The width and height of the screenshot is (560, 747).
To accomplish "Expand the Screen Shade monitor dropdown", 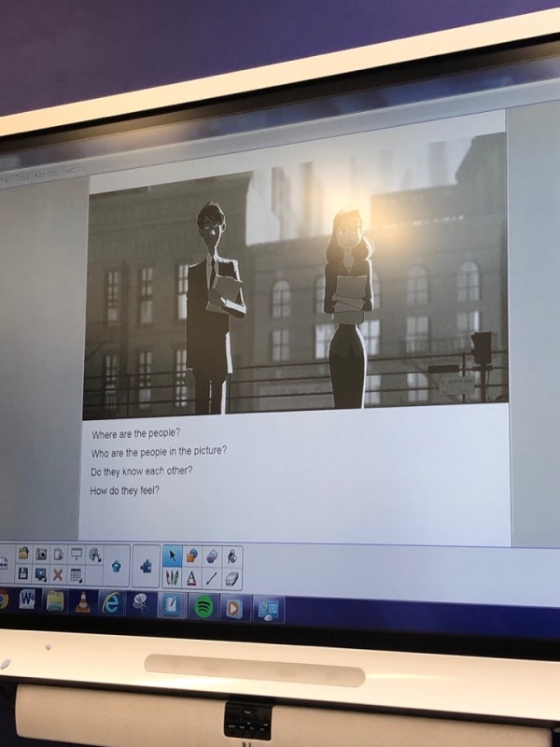I will [x=77, y=554].
